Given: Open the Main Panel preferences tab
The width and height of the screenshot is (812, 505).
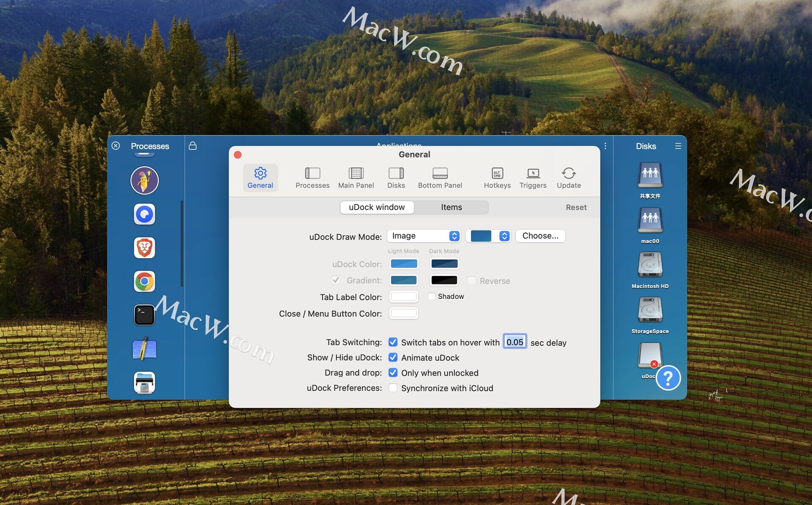Looking at the screenshot, I should (x=356, y=178).
